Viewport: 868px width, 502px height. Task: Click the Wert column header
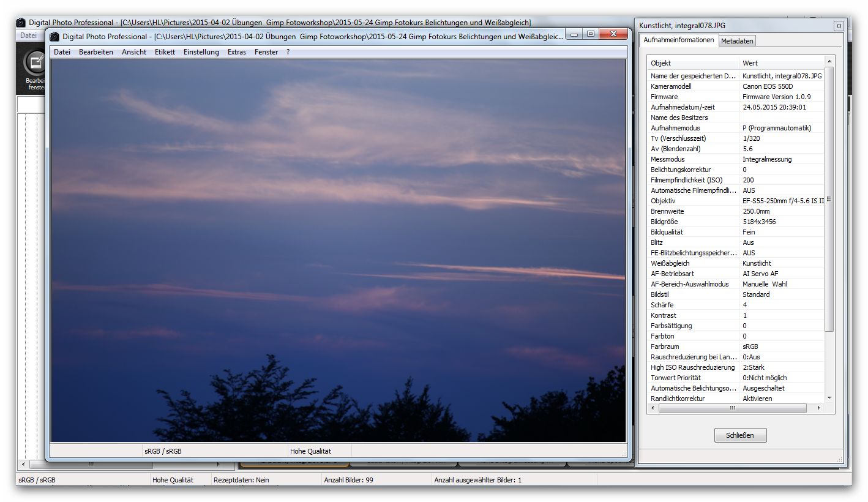pos(782,63)
